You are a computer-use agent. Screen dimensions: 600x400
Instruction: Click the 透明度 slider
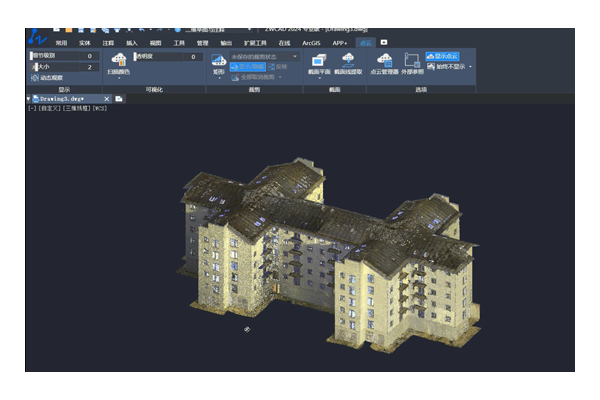[x=158, y=57]
